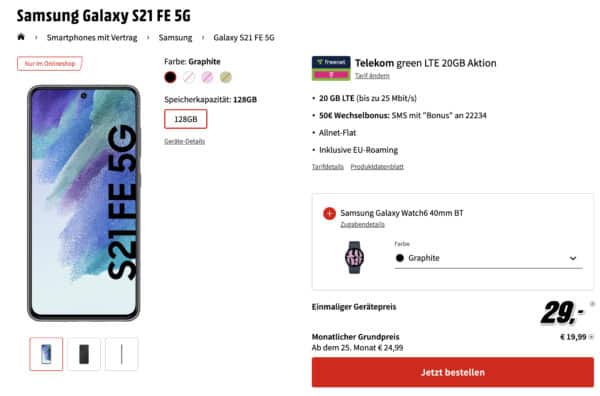The image size is (600, 396).
Task: Choose the olive phone color option
Action: (x=226, y=77)
